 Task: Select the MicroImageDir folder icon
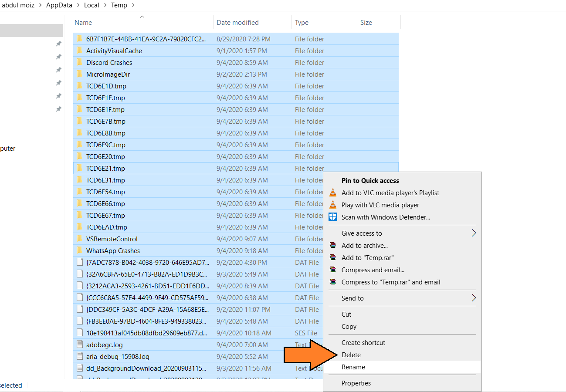79,74
